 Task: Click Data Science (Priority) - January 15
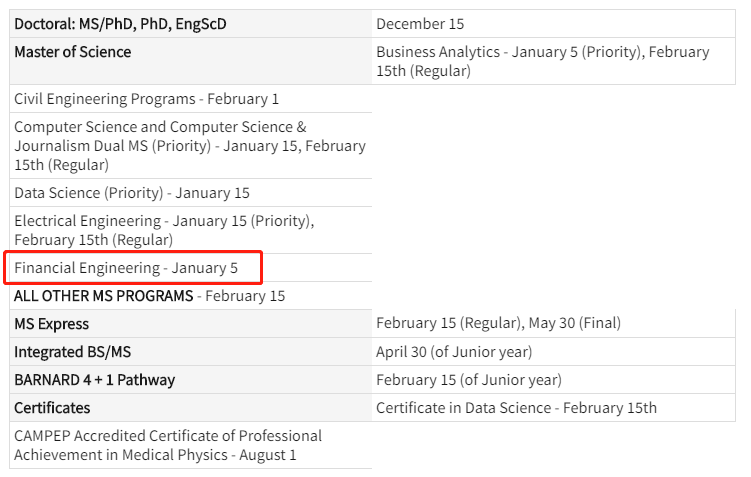132,192
